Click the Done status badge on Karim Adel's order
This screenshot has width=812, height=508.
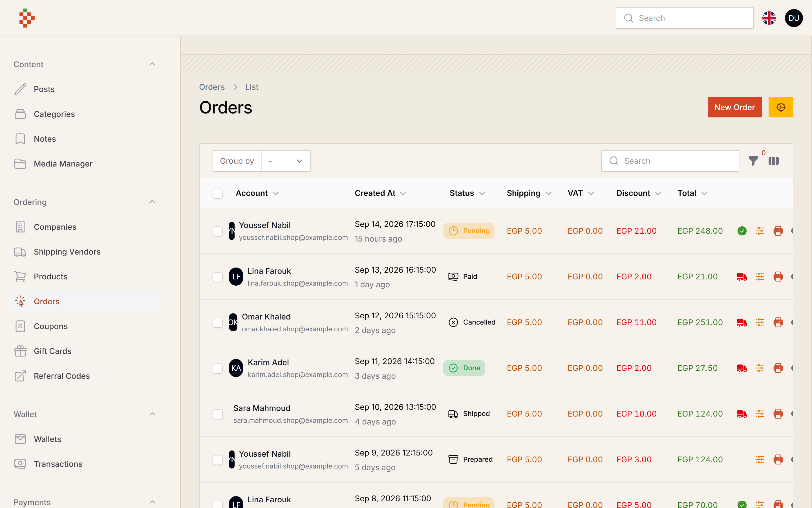pyautogui.click(x=464, y=368)
